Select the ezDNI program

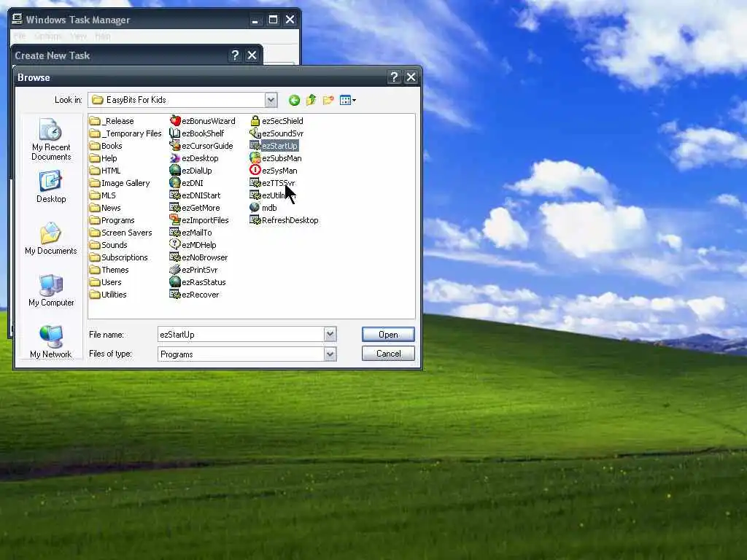[x=187, y=183]
